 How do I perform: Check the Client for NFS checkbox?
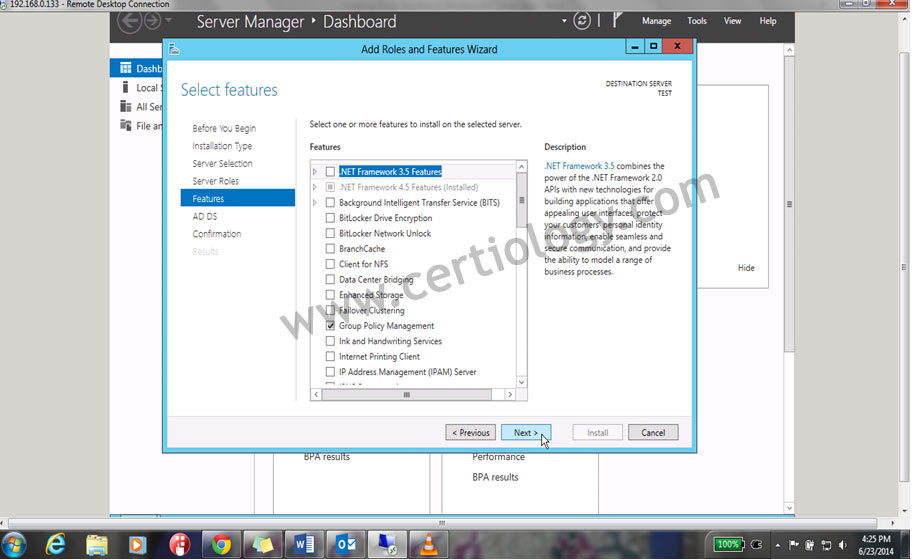click(330, 264)
